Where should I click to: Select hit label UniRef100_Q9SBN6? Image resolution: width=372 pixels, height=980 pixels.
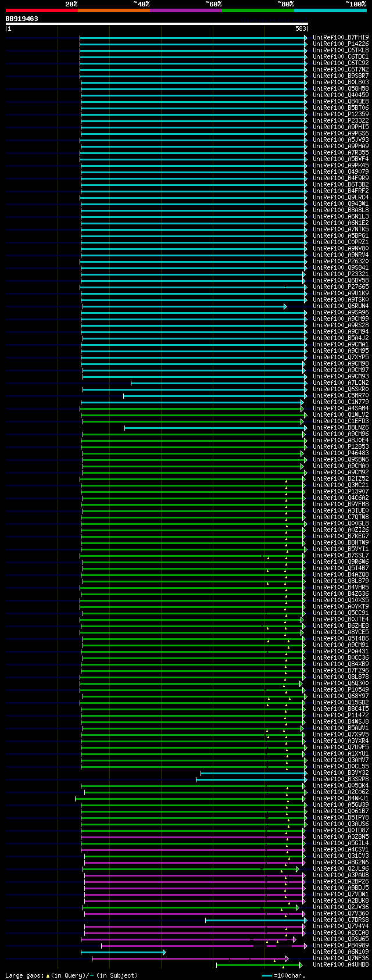341,459
